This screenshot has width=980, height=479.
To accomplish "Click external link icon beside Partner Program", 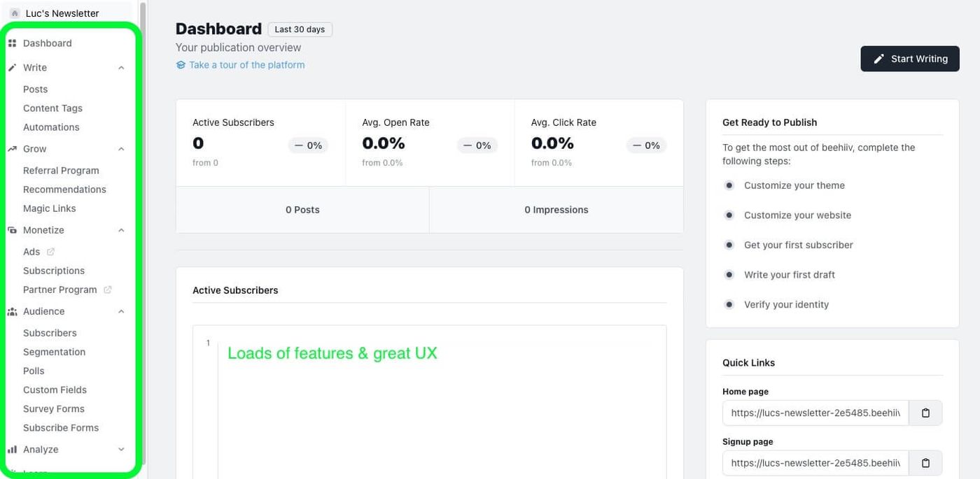I will click(108, 289).
